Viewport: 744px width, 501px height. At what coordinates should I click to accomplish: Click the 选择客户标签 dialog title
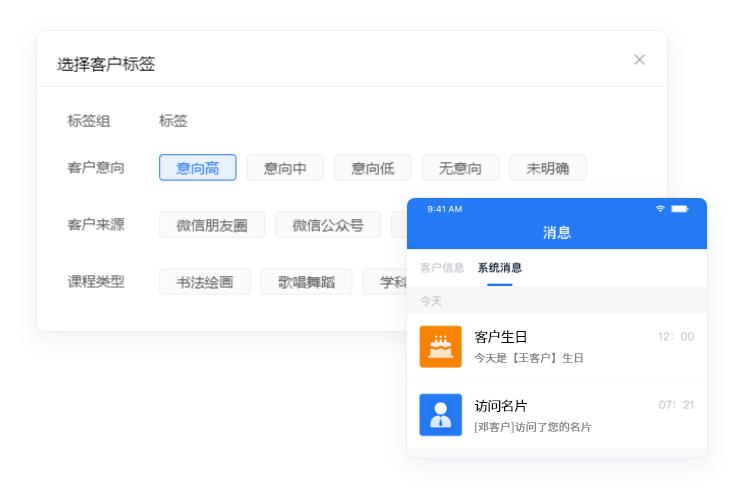point(106,64)
